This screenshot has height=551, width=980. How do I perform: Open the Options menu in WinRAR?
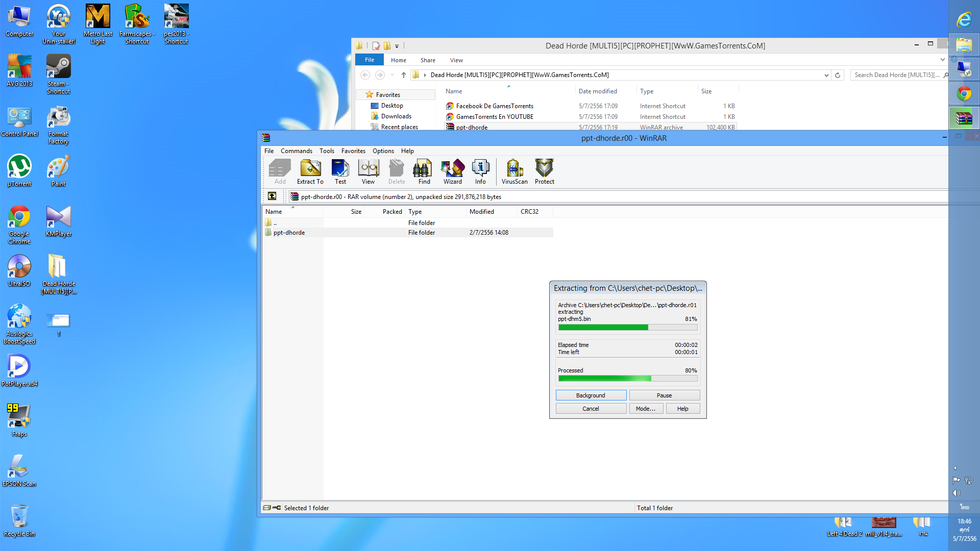point(383,151)
